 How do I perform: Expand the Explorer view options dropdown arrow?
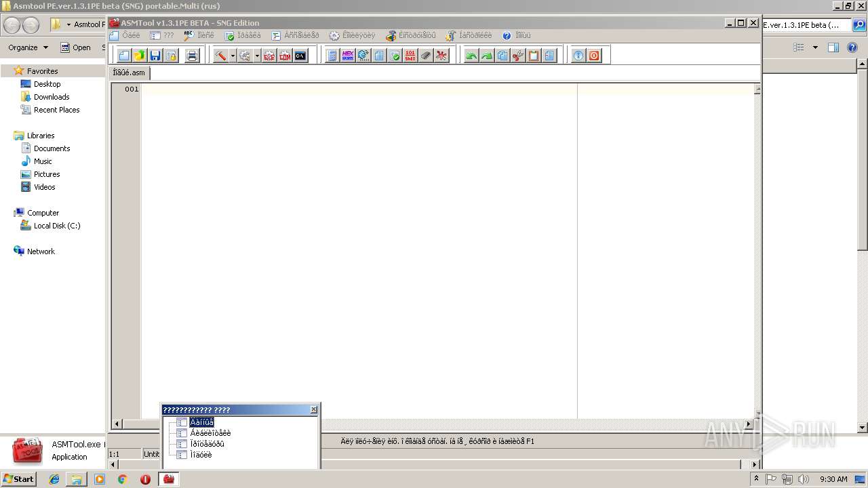coord(815,47)
